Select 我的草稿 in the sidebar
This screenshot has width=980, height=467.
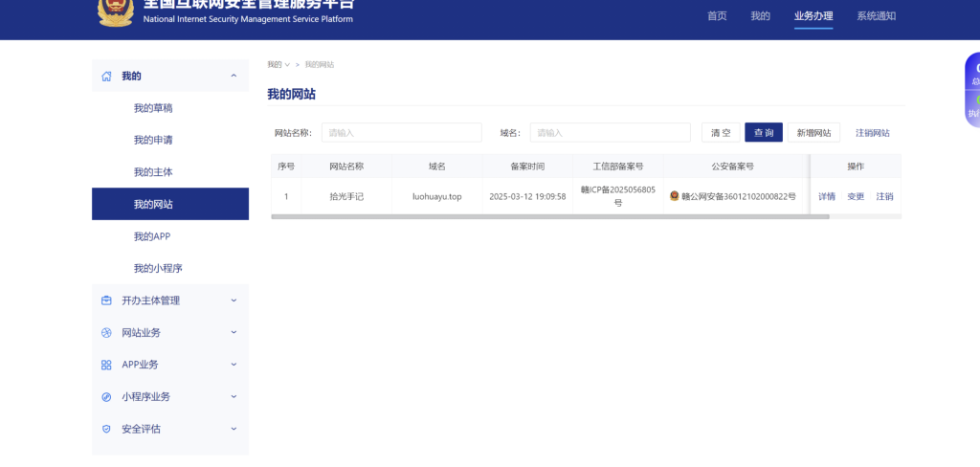(153, 108)
